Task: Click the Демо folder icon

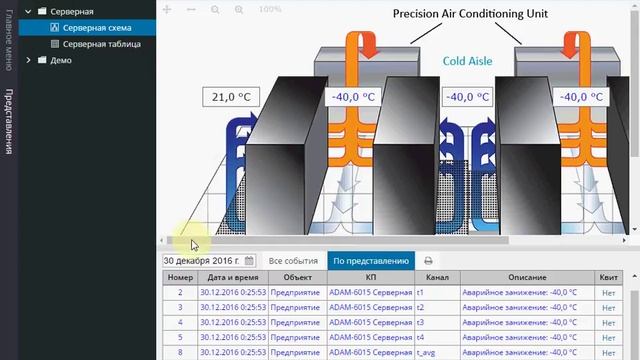Action: click(x=42, y=60)
